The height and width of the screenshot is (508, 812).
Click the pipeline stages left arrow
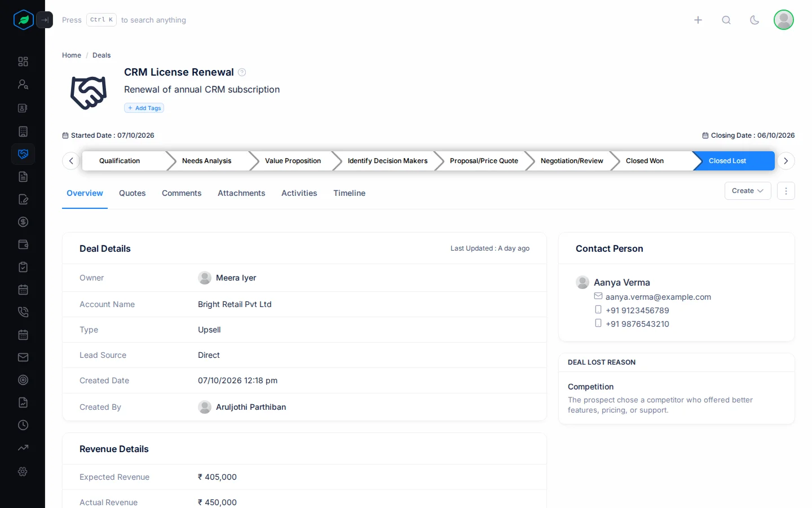point(71,161)
